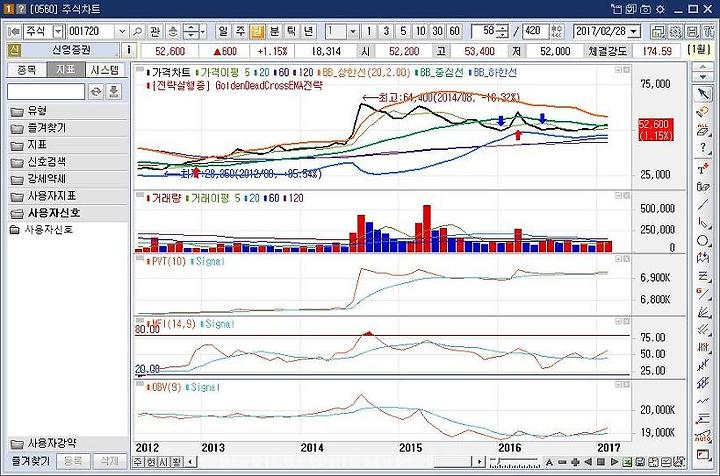Toggle the 관 button in the top toolbar
This screenshot has height=476, width=720.
click(x=155, y=32)
